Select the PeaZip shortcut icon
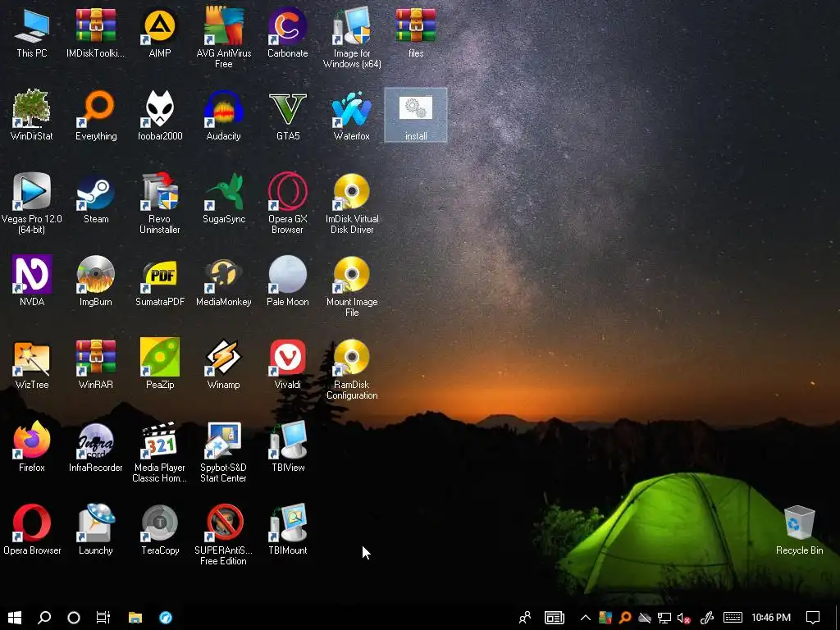Screen dimensions: 840x630 (x=160, y=358)
